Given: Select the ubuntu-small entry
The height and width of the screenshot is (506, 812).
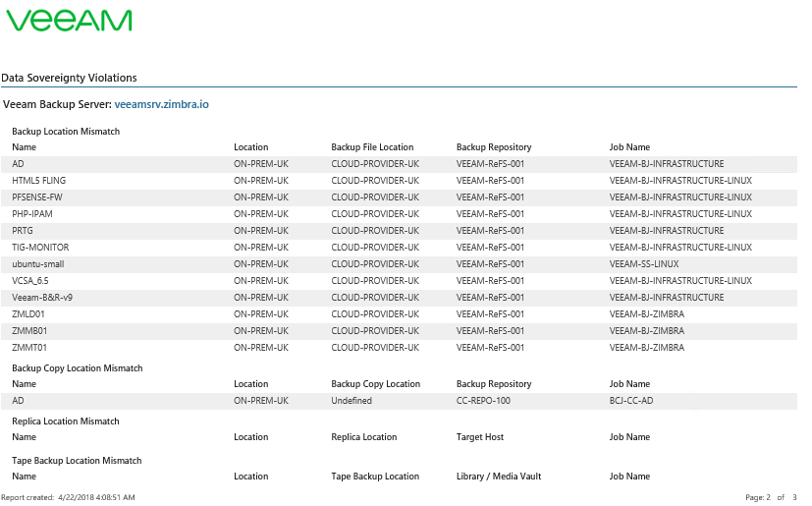Looking at the screenshot, I should tap(38, 264).
